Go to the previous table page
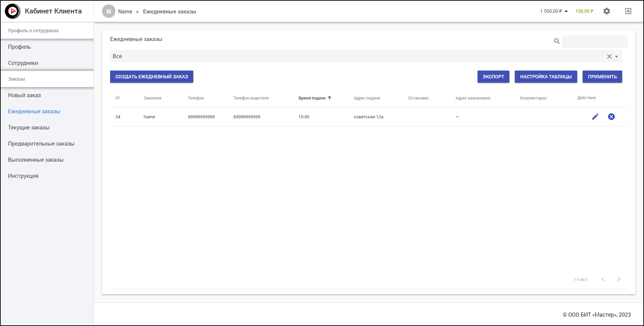The width and height of the screenshot is (644, 326). [602, 279]
